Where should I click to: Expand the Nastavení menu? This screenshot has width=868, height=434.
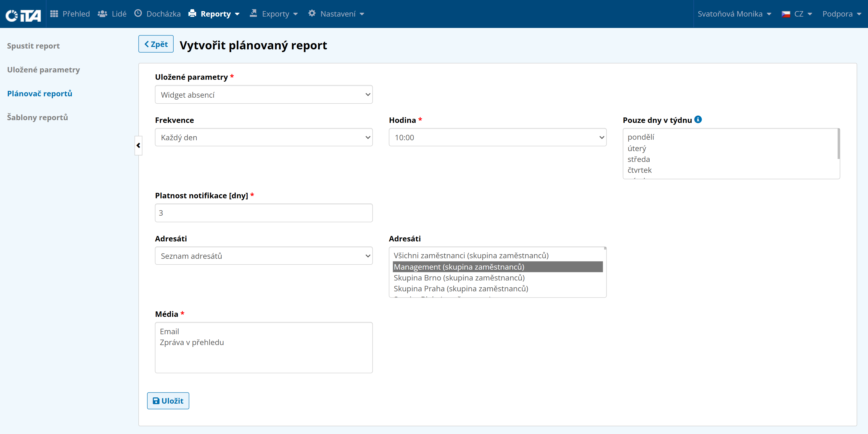[x=336, y=14]
